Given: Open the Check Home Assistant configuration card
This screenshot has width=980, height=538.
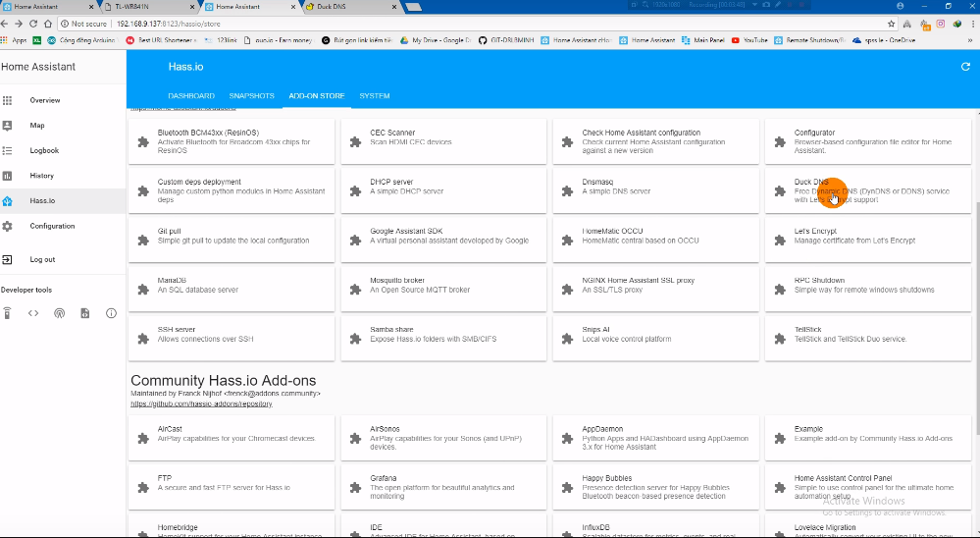Looking at the screenshot, I should tap(655, 141).
